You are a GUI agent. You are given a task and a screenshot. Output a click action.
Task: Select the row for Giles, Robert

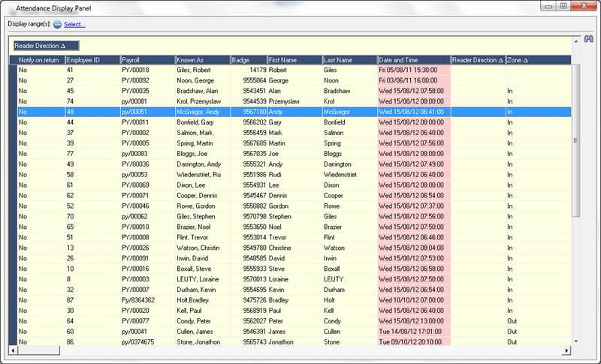coord(201,70)
